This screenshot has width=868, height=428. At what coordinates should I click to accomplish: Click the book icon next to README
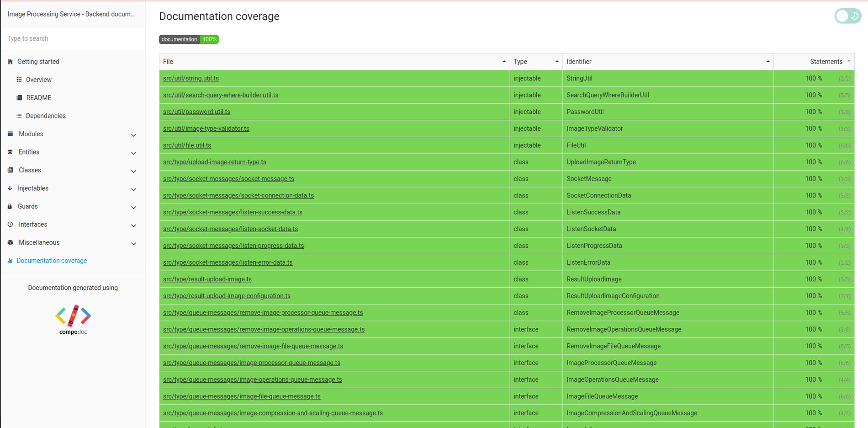[19, 98]
